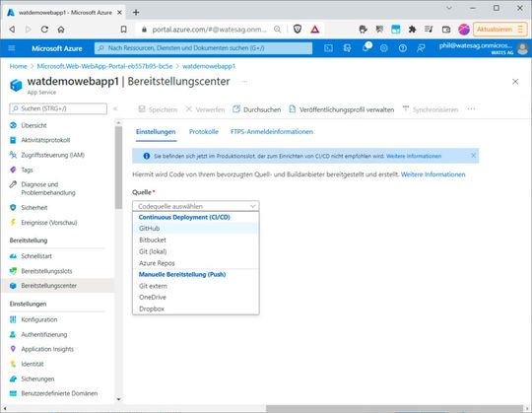Navigate back in the browser
Image resolution: width=532 pixels, height=413 pixels.
point(12,30)
